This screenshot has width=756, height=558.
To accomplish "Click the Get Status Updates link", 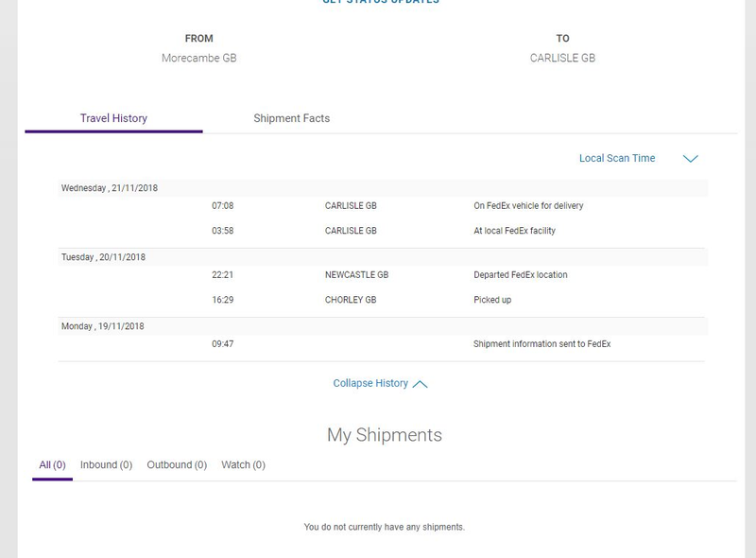I will [381, 2].
